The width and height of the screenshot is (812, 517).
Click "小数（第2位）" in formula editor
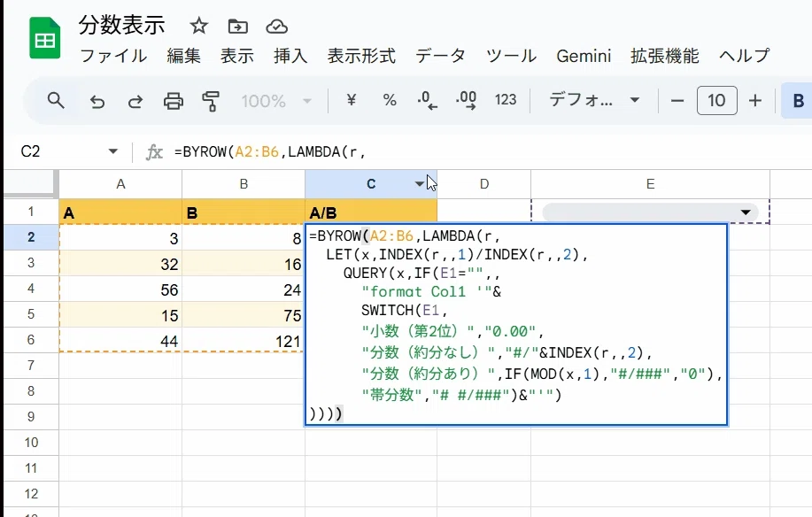419,331
